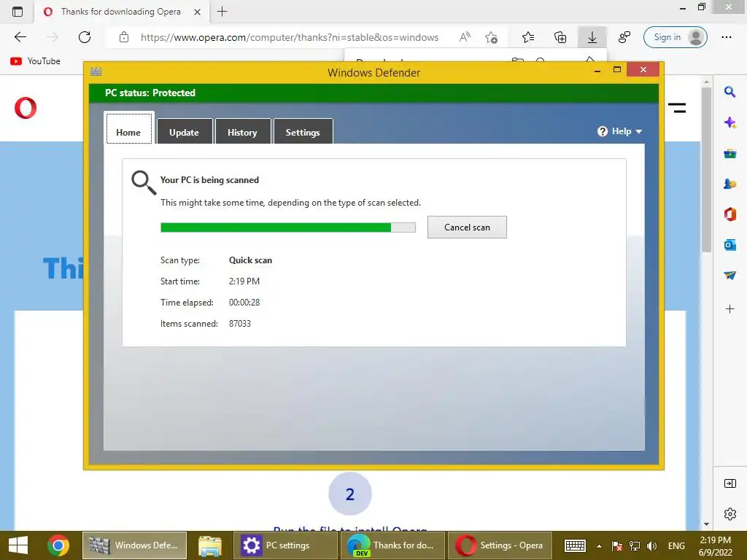
Task: Open the Favorites list icon
Action: pyautogui.click(x=528, y=37)
